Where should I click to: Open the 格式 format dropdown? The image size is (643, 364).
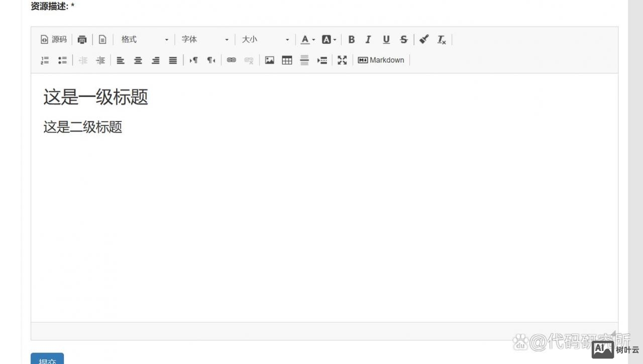145,40
